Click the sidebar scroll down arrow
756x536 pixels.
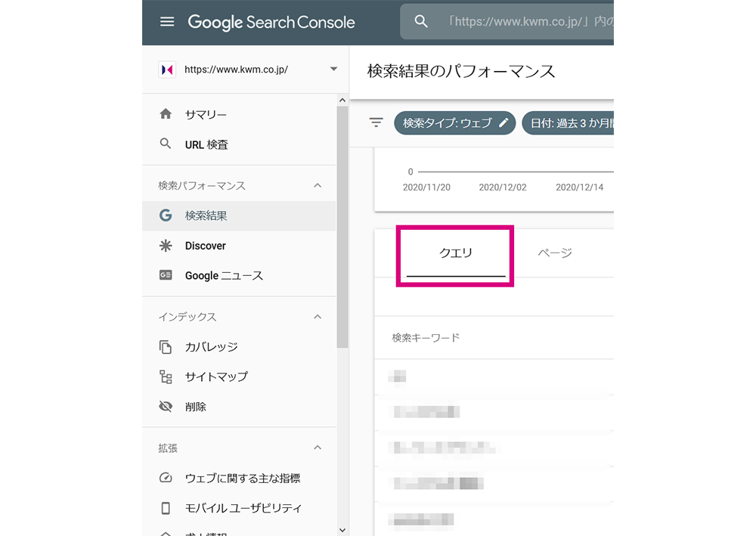point(342,530)
